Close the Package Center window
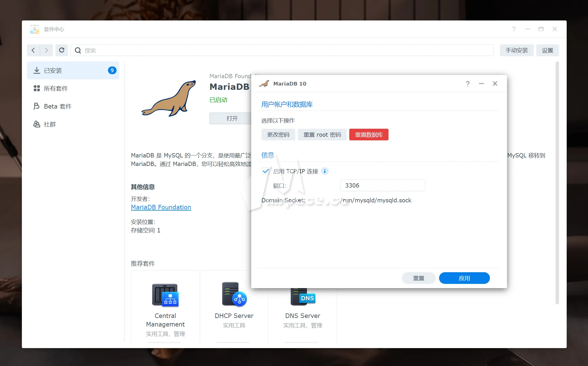This screenshot has height=366, width=588. point(555,29)
